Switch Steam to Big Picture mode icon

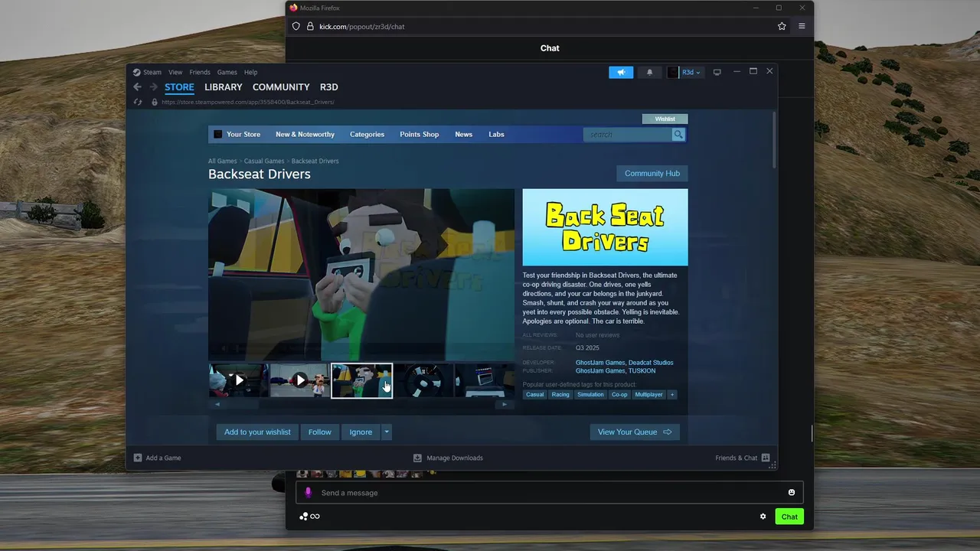click(717, 72)
